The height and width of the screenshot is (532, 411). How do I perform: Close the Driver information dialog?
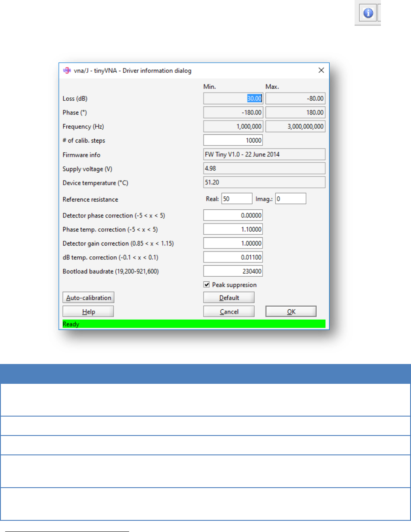pos(321,70)
